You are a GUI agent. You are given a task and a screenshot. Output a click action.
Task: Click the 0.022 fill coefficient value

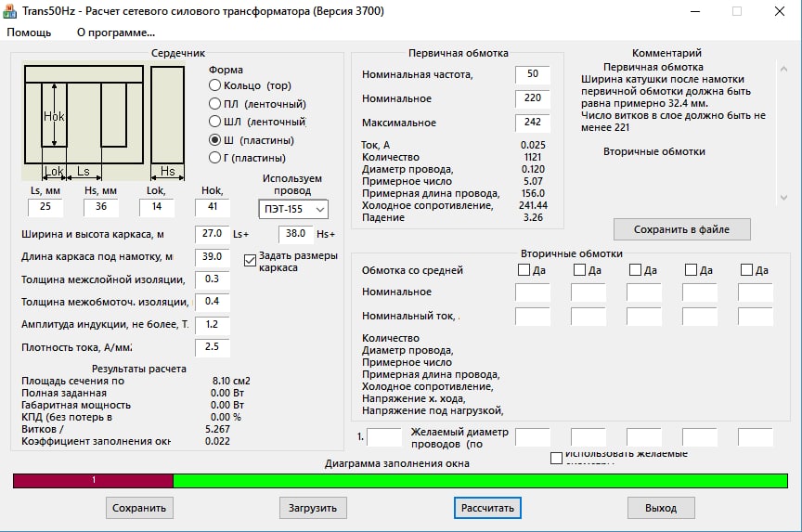(217, 441)
